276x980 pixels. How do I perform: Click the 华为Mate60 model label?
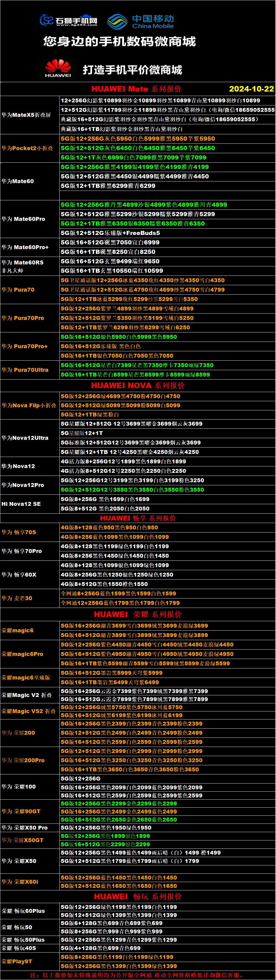click(x=18, y=181)
